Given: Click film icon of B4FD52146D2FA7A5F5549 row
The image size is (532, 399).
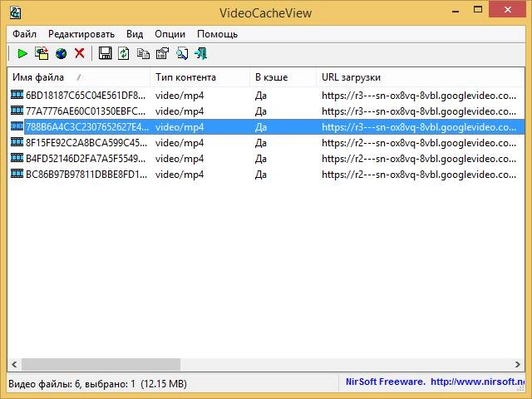Looking at the screenshot, I should (17, 158).
